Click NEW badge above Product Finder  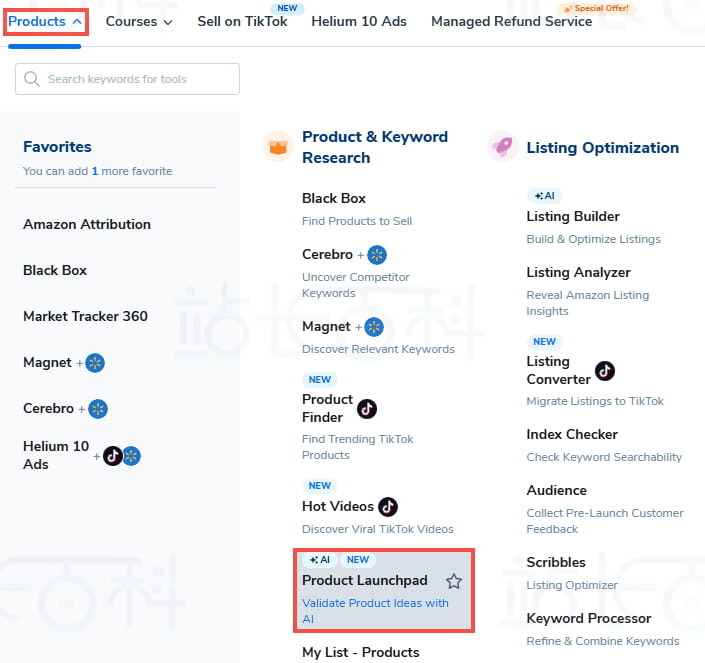(x=320, y=380)
